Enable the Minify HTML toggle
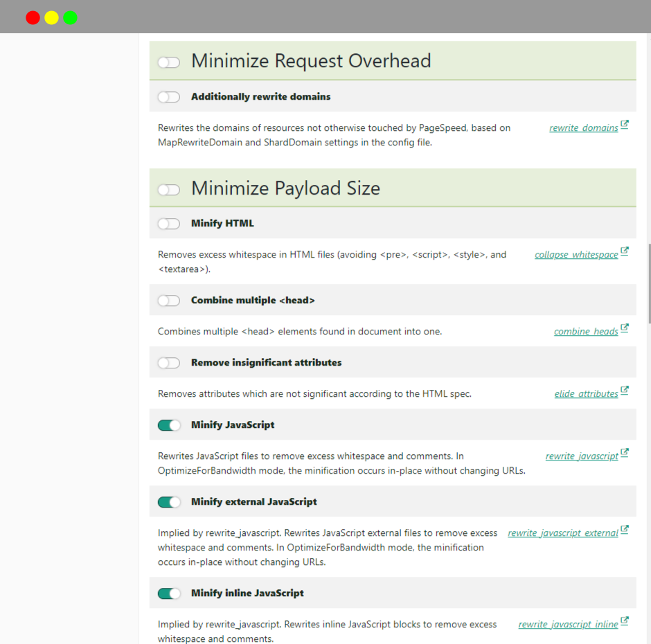Screen dimensions: 651x644 coord(168,224)
